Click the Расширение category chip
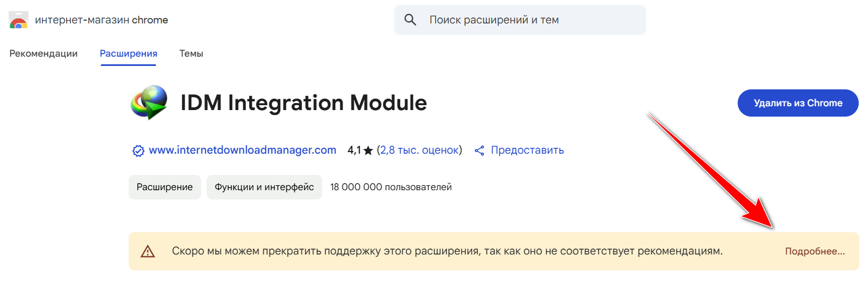Image resolution: width=868 pixels, height=303 pixels. pyautogui.click(x=165, y=187)
